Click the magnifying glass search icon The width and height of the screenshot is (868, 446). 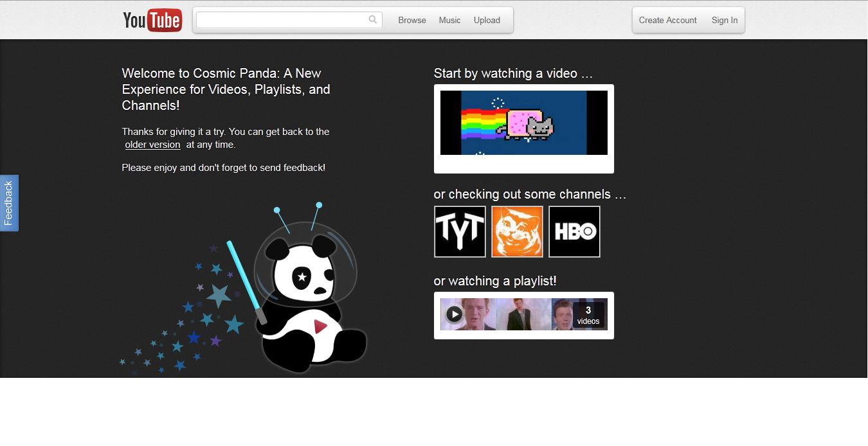coord(373,20)
